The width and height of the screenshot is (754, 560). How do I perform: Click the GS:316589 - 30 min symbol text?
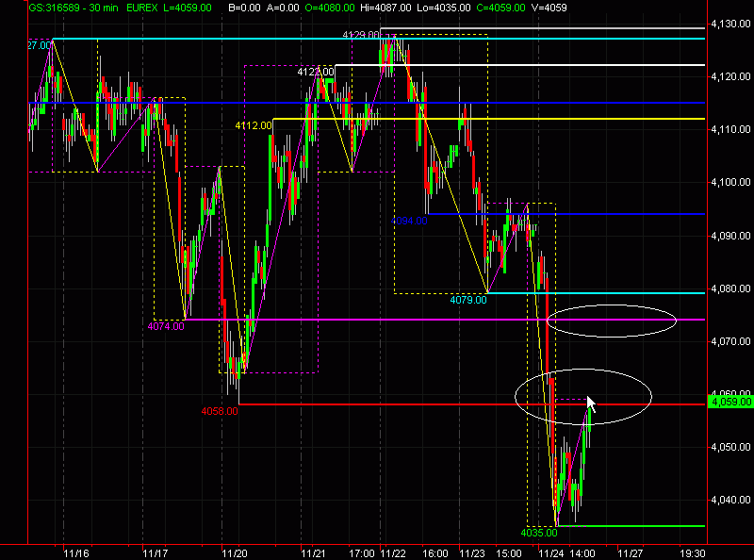point(74,8)
